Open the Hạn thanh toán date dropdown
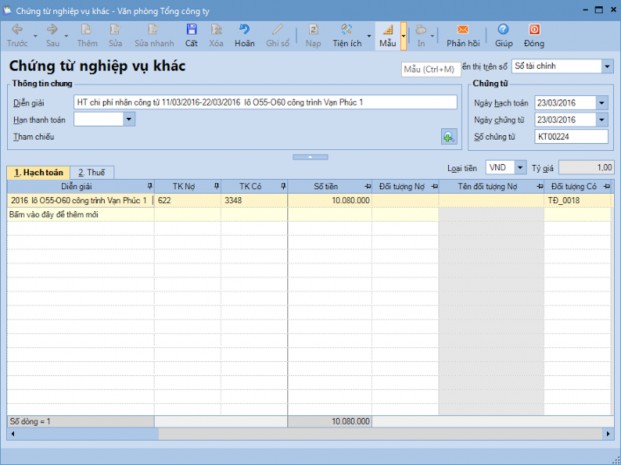This screenshot has height=465, width=621. point(129,119)
